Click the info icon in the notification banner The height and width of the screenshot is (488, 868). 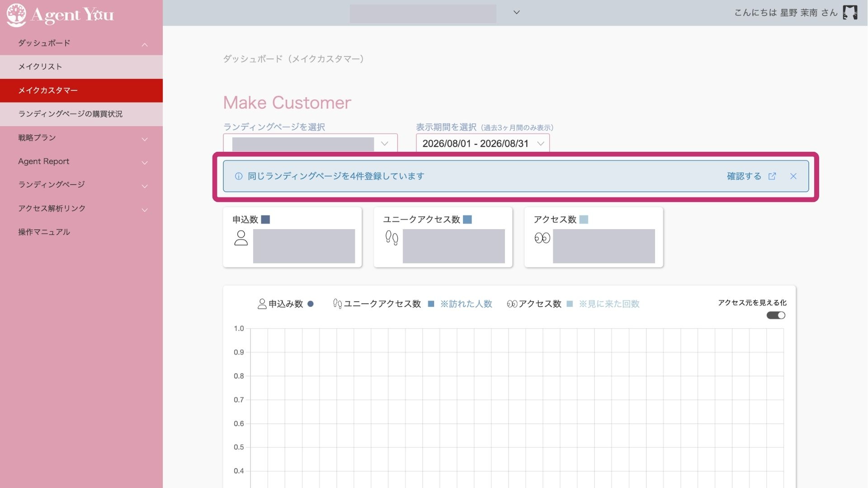pos(239,176)
